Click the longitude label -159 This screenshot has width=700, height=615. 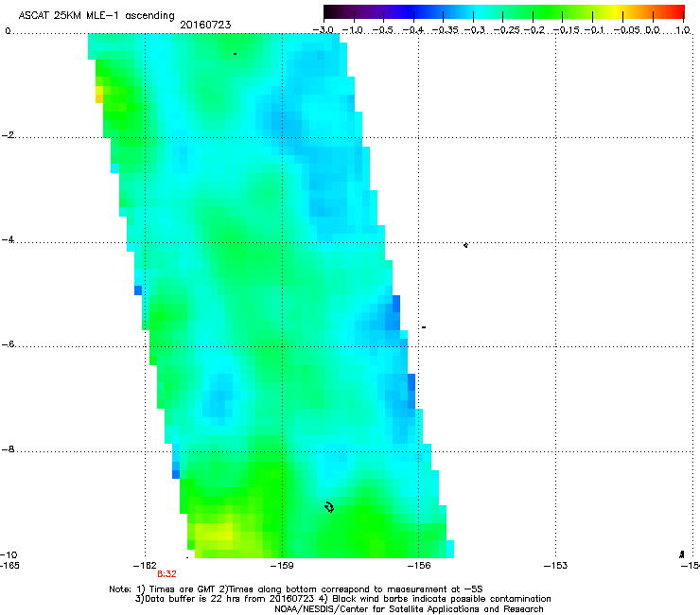[282, 566]
